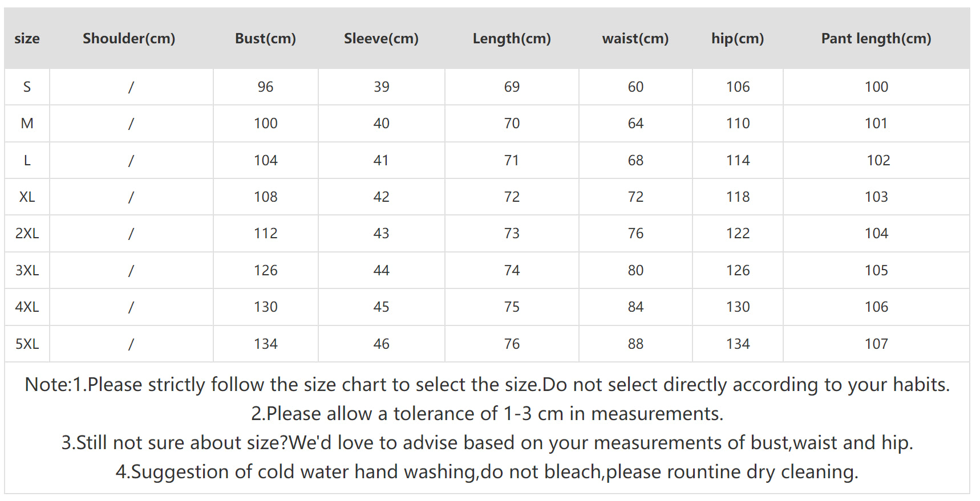
Task: Click the bust value 96 for size S
Action: click(x=265, y=87)
